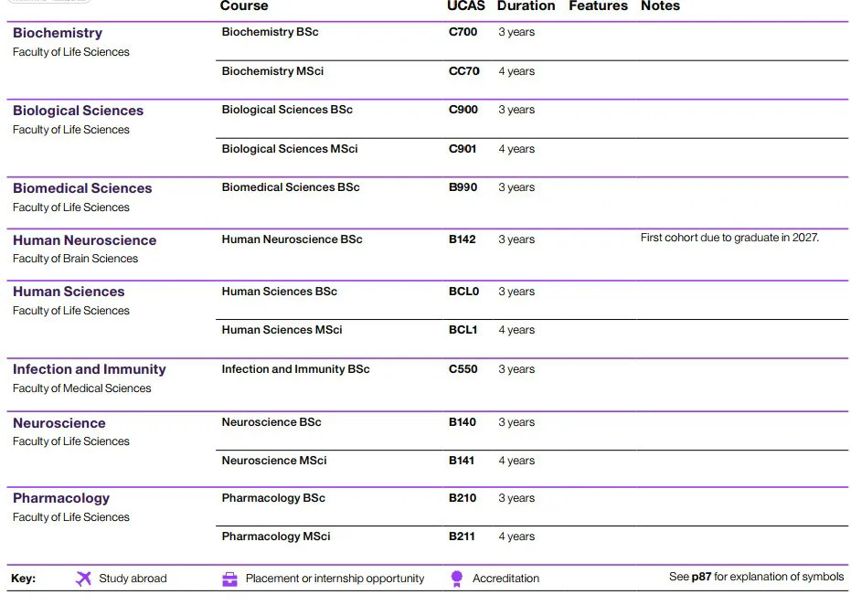
Task: Select the Infection and Immunity heading
Action: click(x=90, y=369)
